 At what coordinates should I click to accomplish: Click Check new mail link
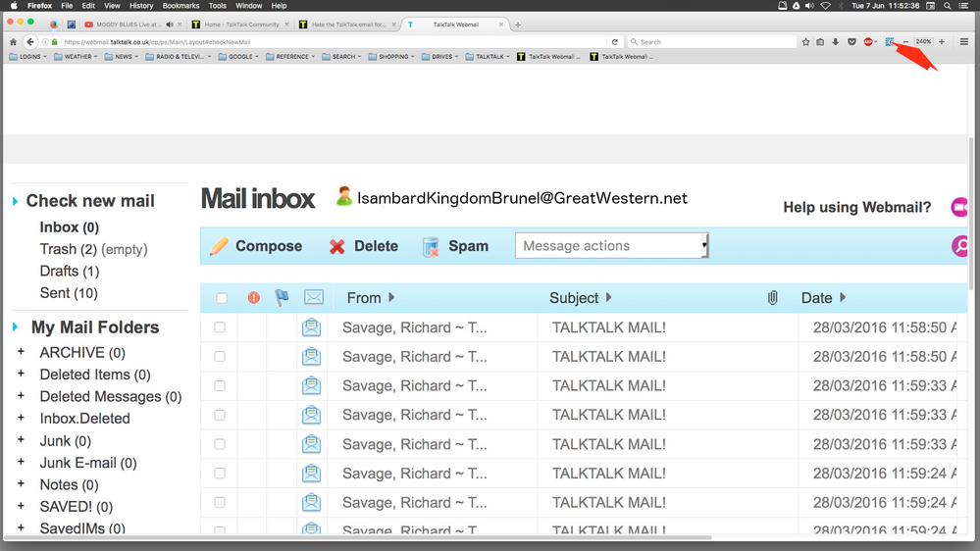click(90, 201)
